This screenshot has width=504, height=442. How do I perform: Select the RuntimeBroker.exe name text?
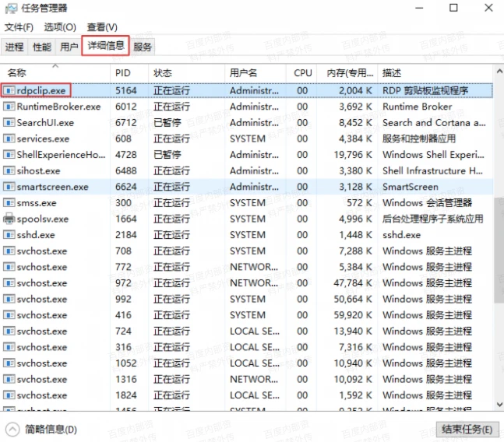point(59,107)
